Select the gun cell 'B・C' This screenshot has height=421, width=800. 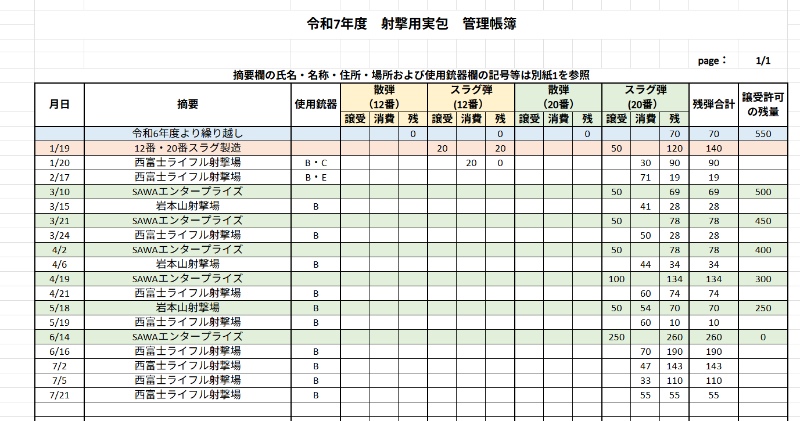click(316, 163)
